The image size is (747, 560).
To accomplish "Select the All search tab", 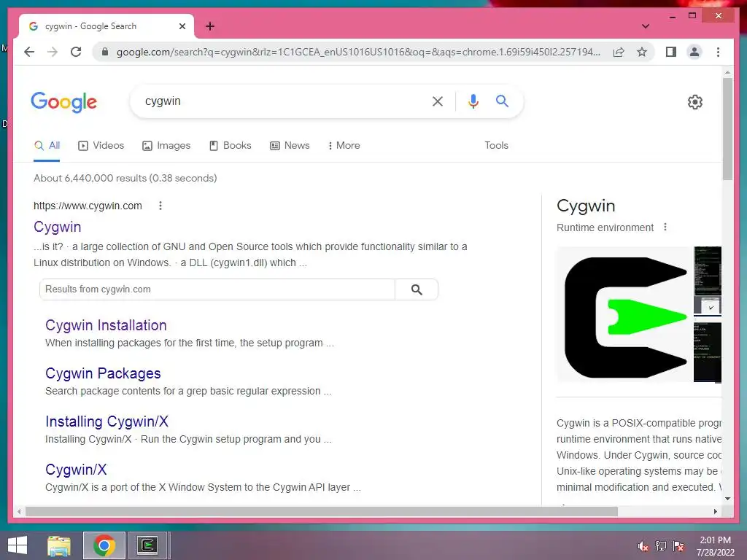I will (x=47, y=146).
